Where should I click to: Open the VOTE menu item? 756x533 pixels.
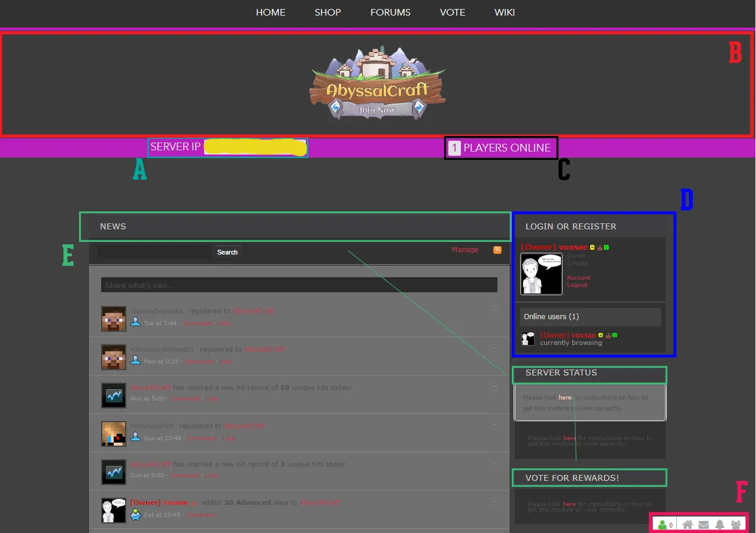453,12
